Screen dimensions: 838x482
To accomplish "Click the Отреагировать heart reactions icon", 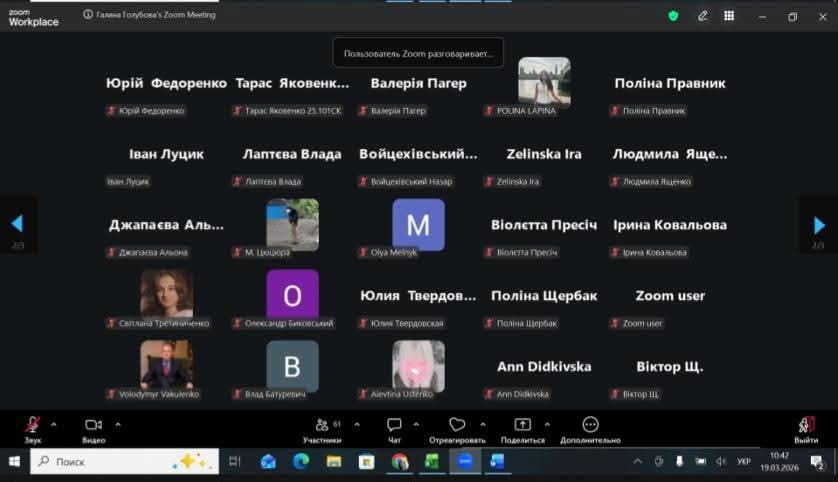I will (457, 425).
